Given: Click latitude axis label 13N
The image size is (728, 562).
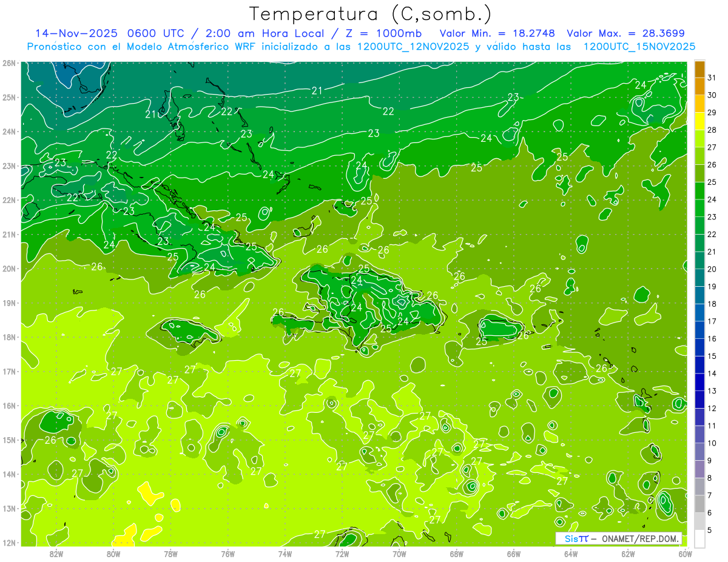Looking at the screenshot, I should tap(9, 508).
